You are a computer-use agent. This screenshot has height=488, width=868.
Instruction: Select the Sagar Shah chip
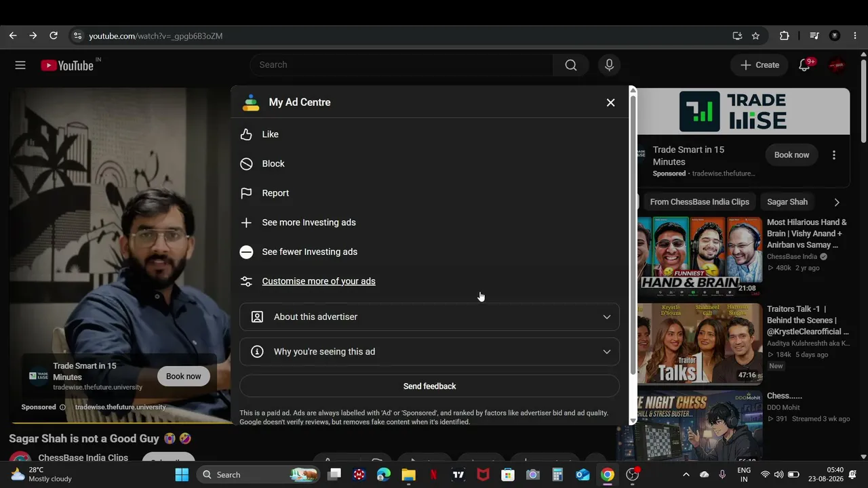pyautogui.click(x=787, y=202)
